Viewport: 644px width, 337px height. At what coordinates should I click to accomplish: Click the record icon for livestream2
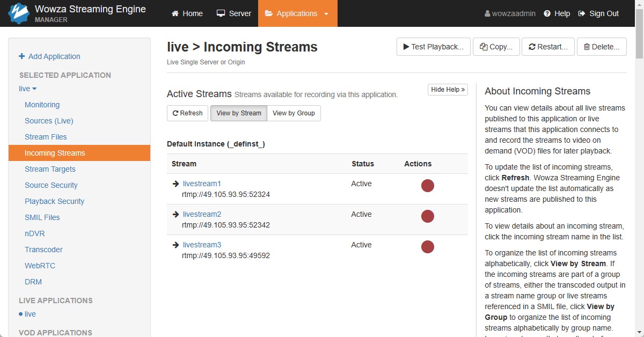tap(427, 216)
